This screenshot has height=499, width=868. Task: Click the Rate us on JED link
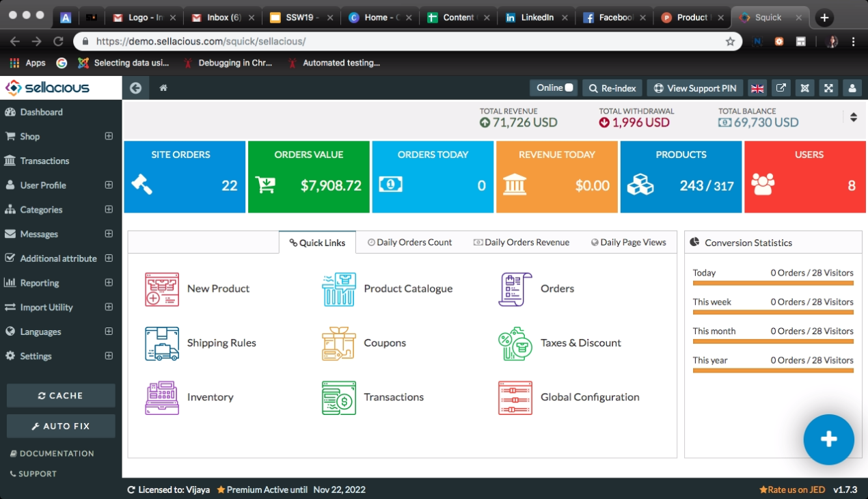point(792,489)
